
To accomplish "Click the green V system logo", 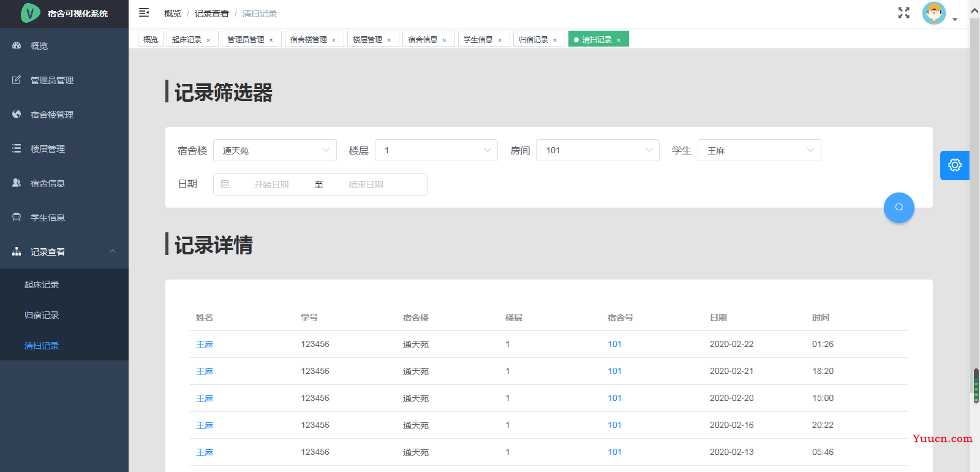I will (29, 13).
